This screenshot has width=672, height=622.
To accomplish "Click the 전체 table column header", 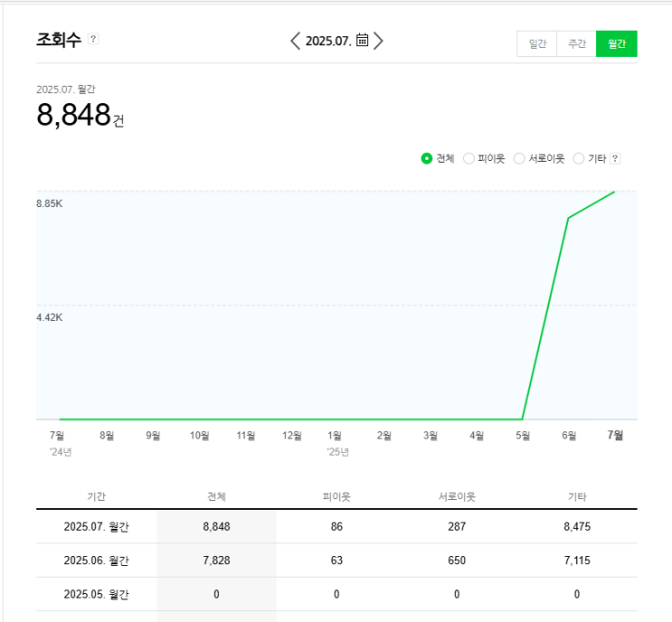I will click(216, 496).
